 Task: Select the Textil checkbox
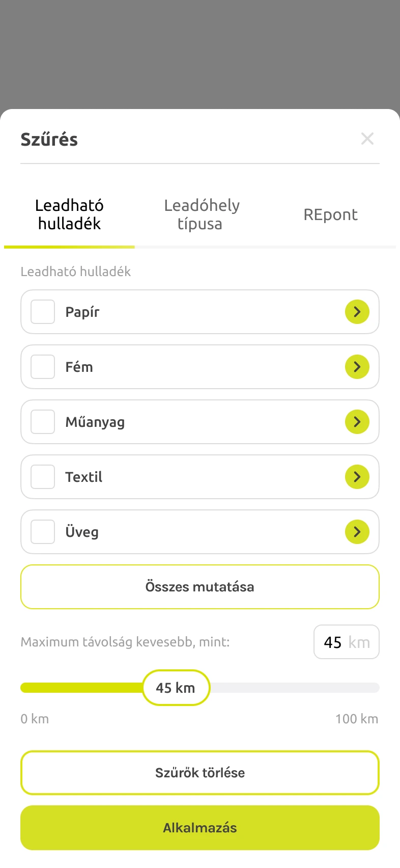point(43,477)
